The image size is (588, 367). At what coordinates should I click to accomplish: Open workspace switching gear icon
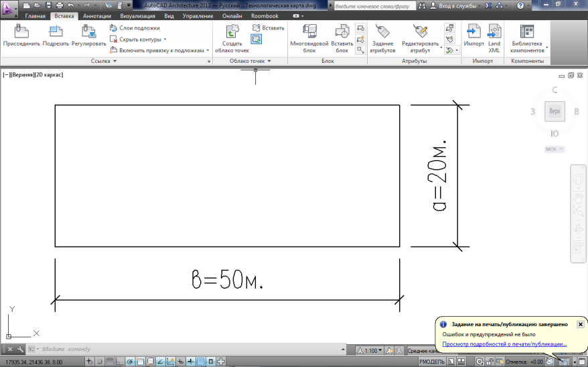(x=480, y=362)
